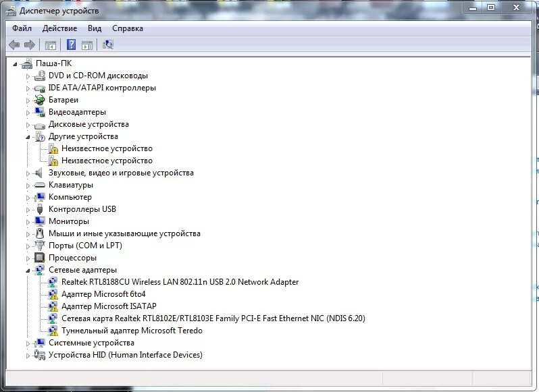
Task: Click the Порты (COM и LPT) icon
Action: point(40,246)
